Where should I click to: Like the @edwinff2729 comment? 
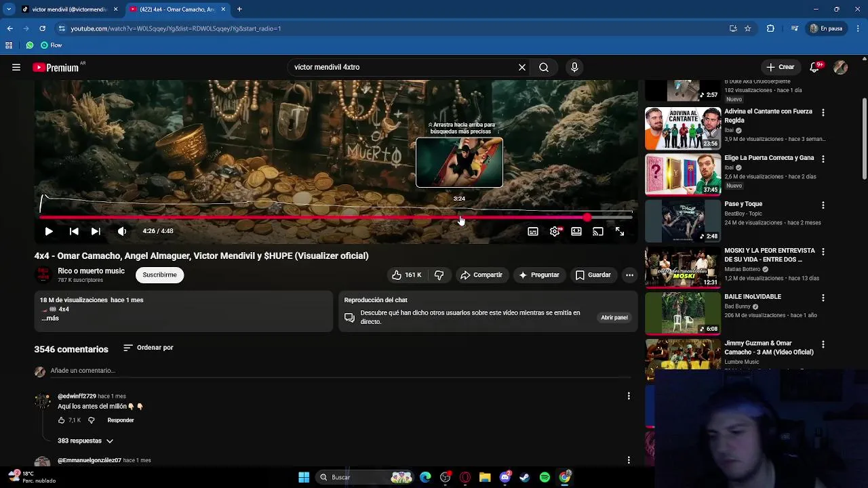[62, 420]
